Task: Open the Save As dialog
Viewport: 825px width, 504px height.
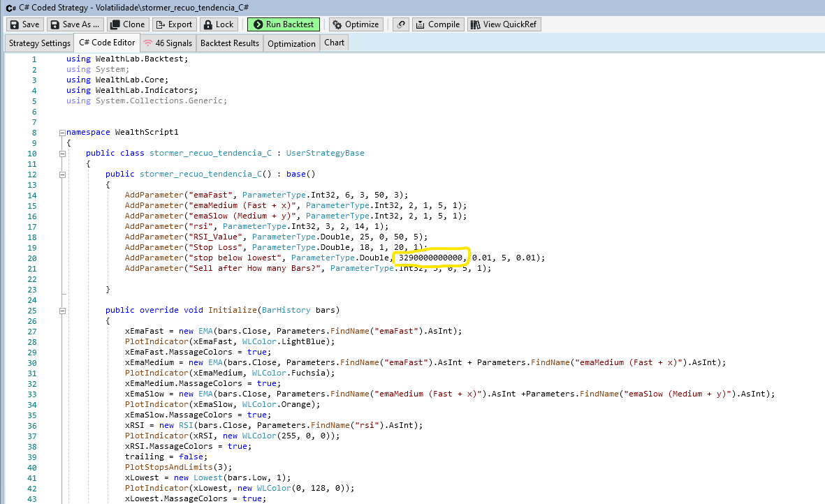Action: 75,24
